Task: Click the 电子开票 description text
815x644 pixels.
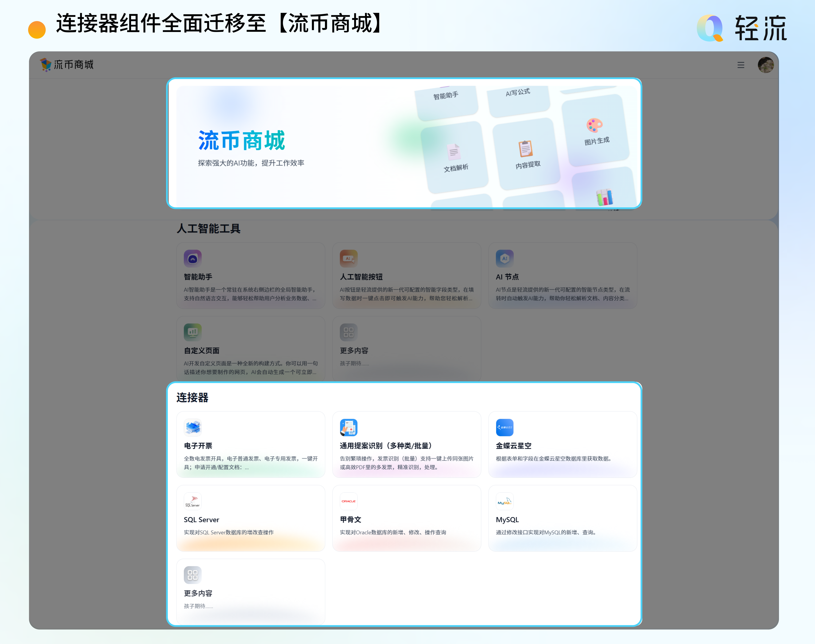Action: tap(251, 463)
